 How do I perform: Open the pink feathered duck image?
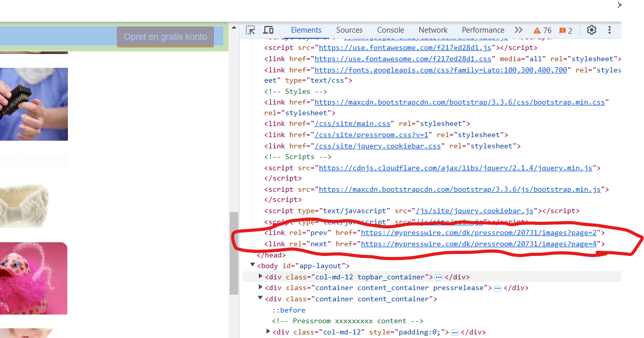pos(34,278)
